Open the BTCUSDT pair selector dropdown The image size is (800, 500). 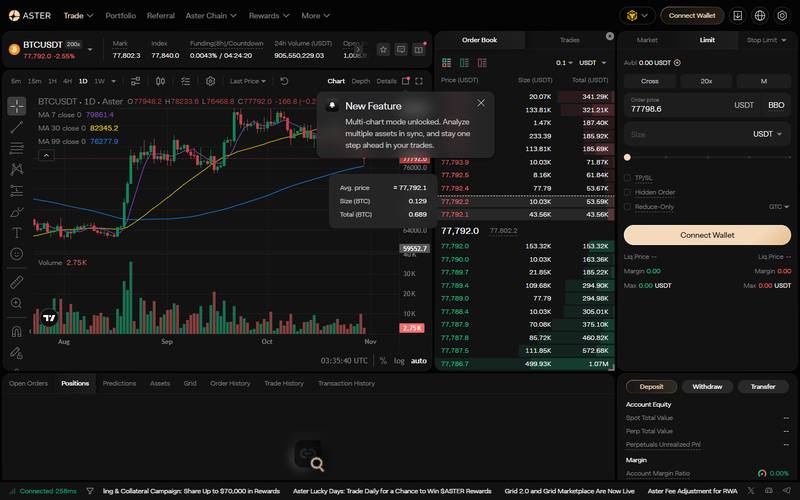coord(90,49)
